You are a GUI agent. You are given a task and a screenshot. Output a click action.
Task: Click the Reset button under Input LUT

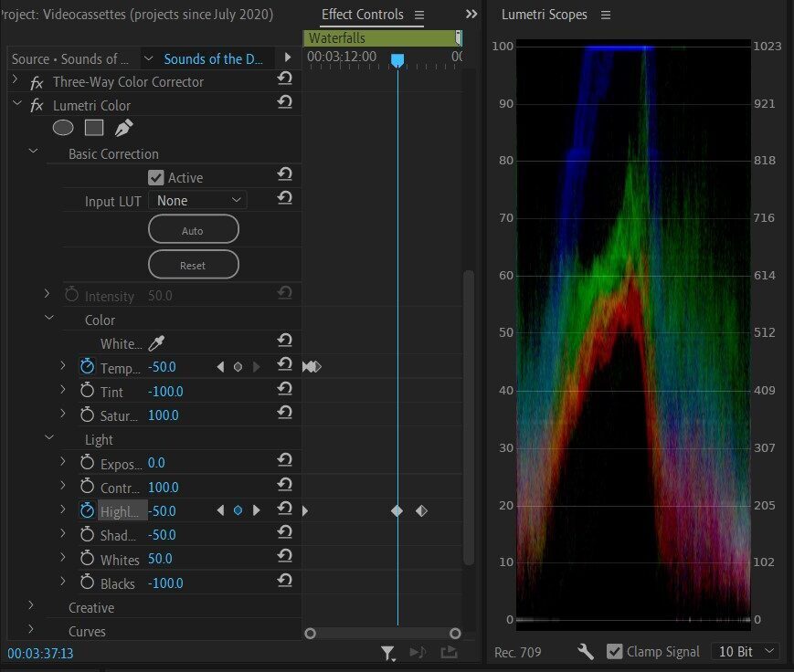tap(194, 265)
